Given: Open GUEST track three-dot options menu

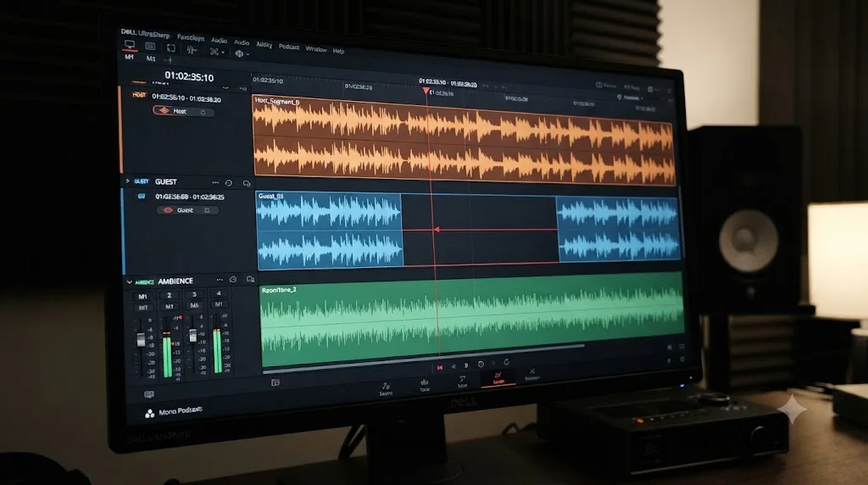Looking at the screenshot, I should click(215, 182).
